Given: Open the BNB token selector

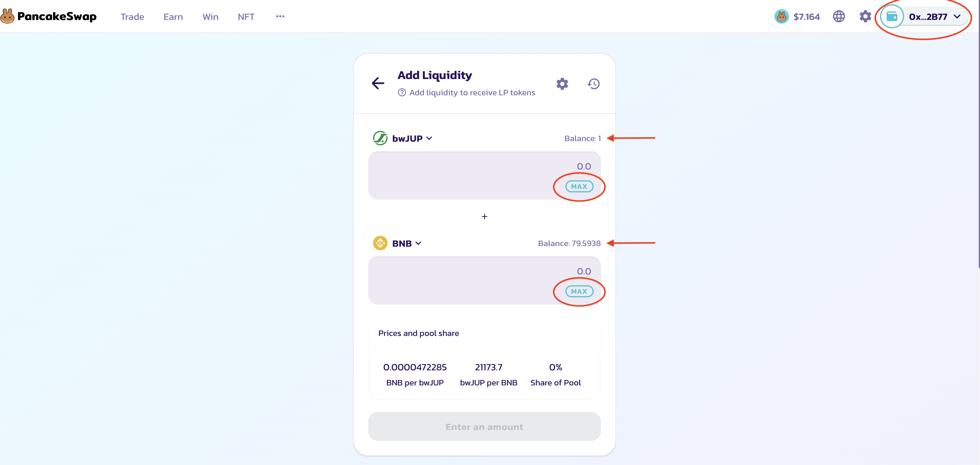Looking at the screenshot, I should 397,243.
